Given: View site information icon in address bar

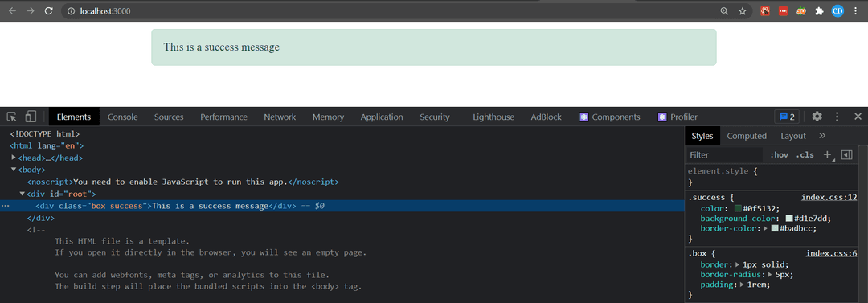Looking at the screenshot, I should [x=72, y=11].
